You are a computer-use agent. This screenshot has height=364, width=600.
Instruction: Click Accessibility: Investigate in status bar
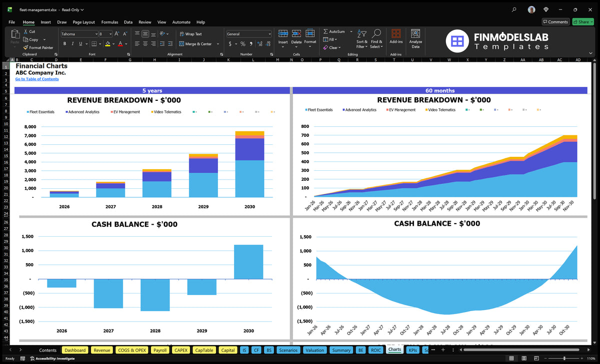pyautogui.click(x=52, y=359)
